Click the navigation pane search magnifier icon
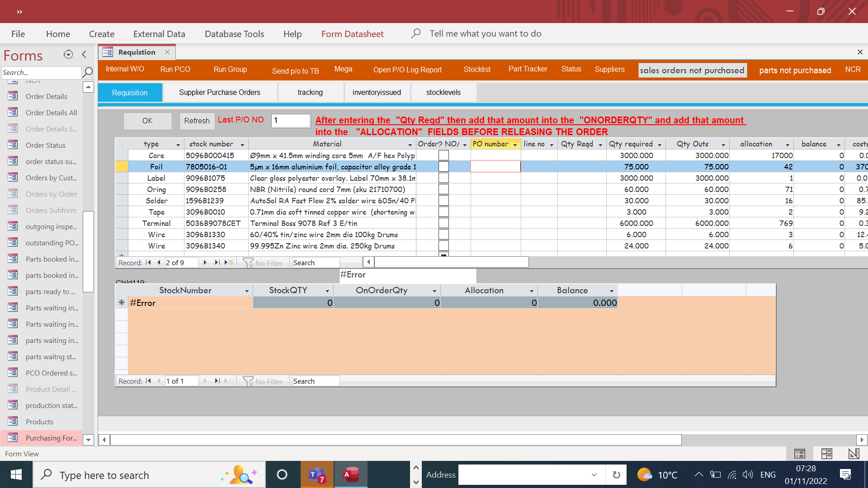Viewport: 868px width, 488px height. pos(88,72)
